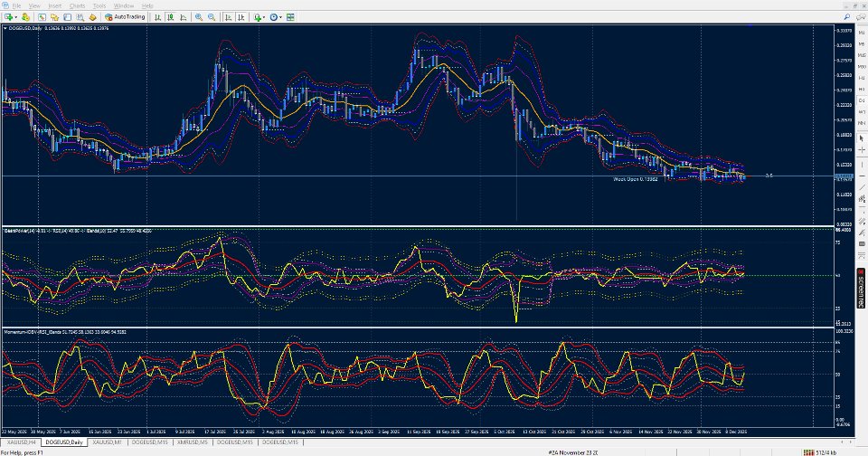Screen dimensions: 868x456
Task: Open the Terminal panel icon
Action: click(80, 17)
